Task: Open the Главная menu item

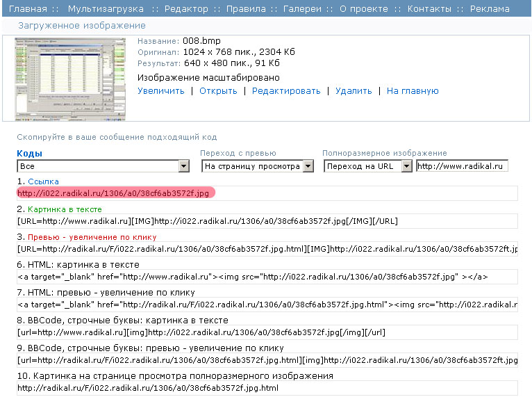Action: [28, 9]
